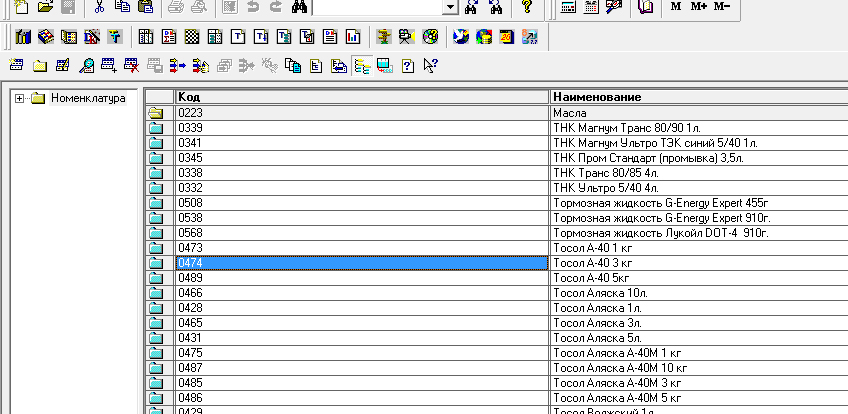Click the Open file folder icon

pos(45,7)
